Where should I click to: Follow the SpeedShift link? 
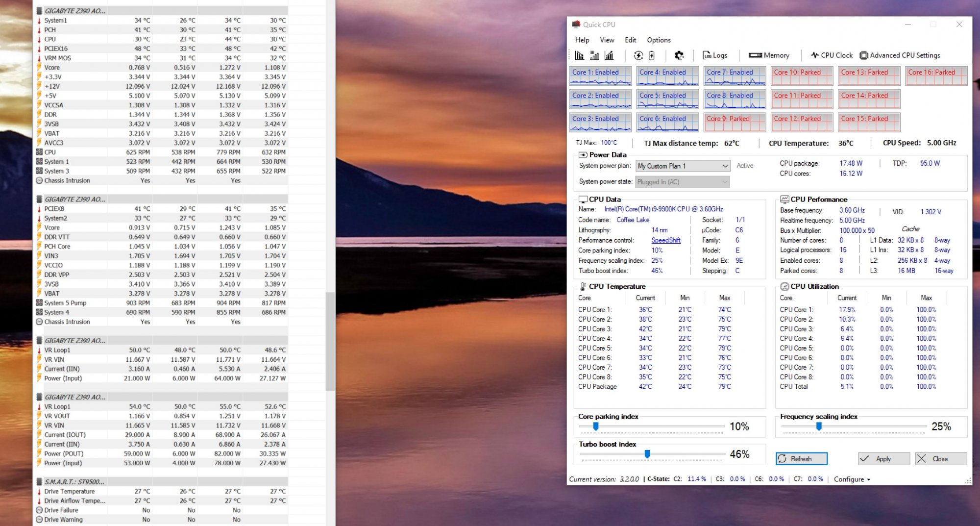[x=665, y=240]
